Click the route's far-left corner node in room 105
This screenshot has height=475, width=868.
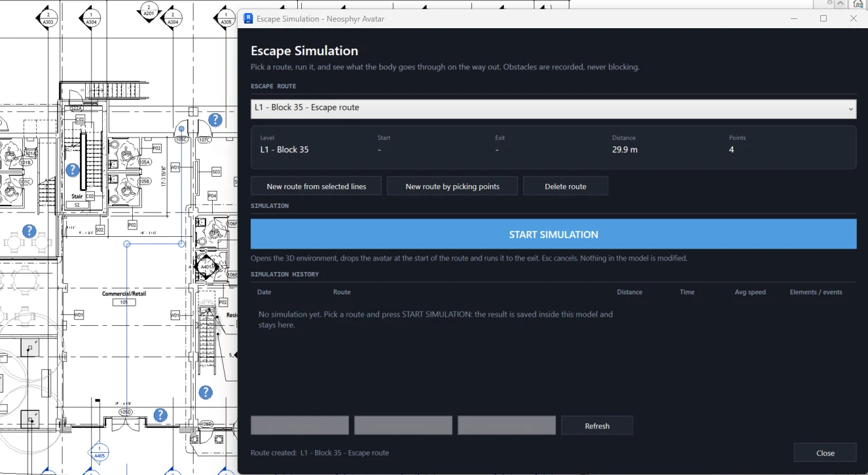127,244
